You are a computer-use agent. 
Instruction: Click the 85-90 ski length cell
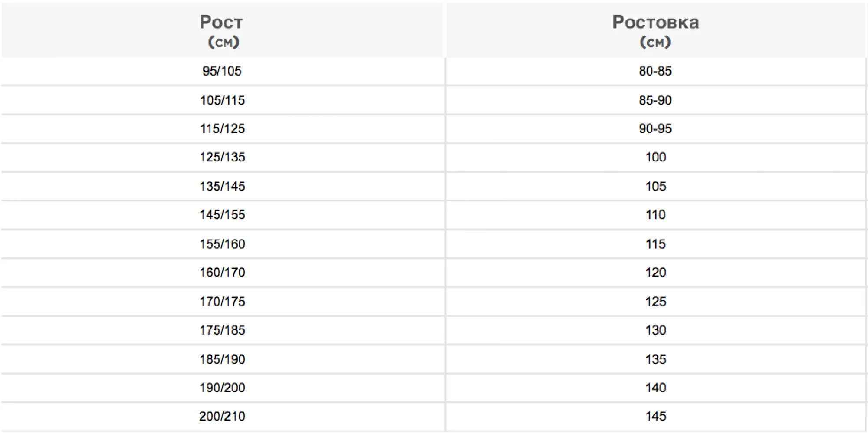(x=655, y=100)
